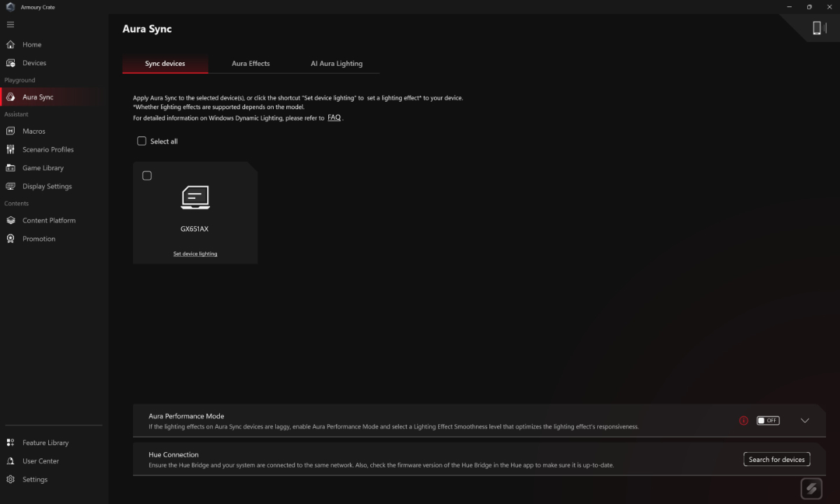Check the GX651AX device checkbox
Image resolution: width=840 pixels, height=504 pixels.
click(147, 176)
